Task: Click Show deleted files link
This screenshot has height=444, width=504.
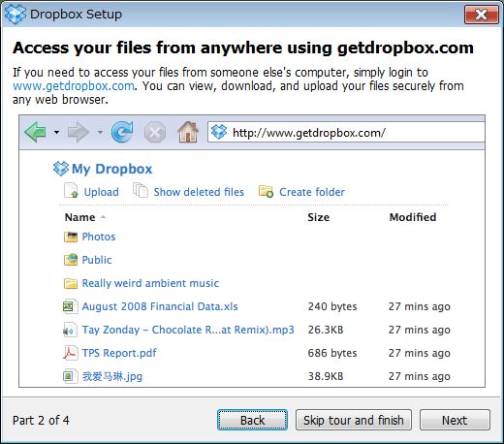Action: [199, 192]
